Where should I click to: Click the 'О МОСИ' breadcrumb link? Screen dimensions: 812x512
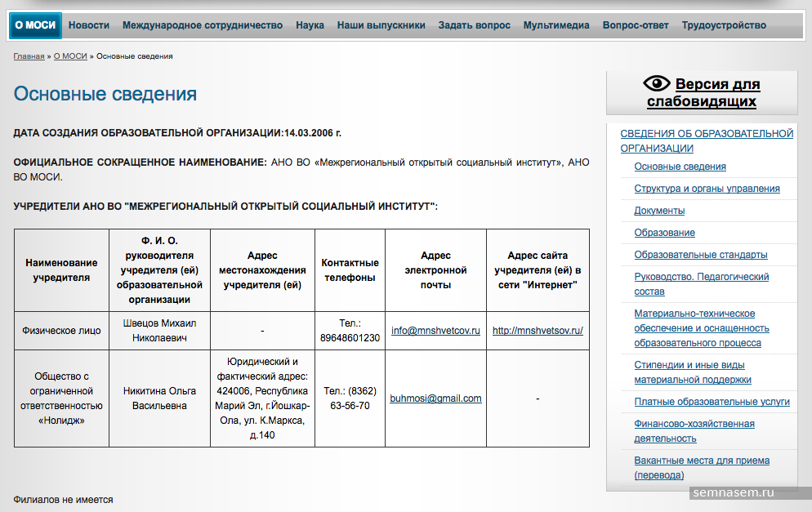coord(70,56)
